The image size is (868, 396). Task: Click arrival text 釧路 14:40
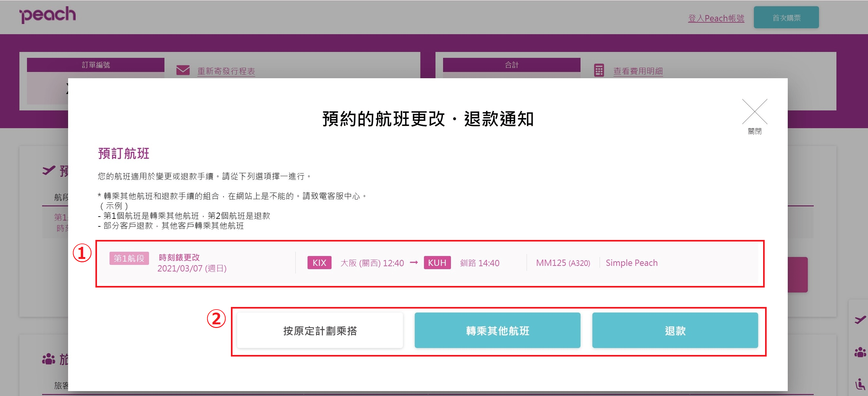coord(480,263)
